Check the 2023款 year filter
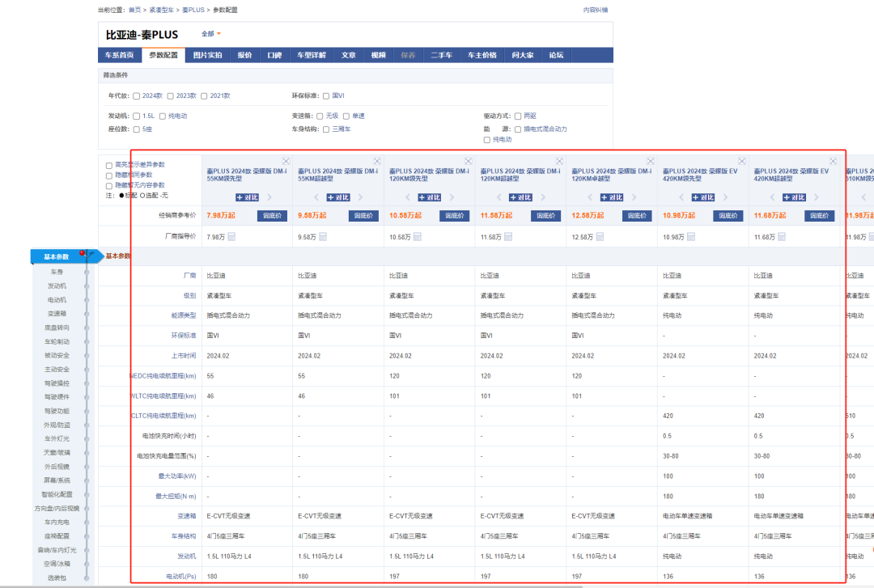 coord(171,96)
